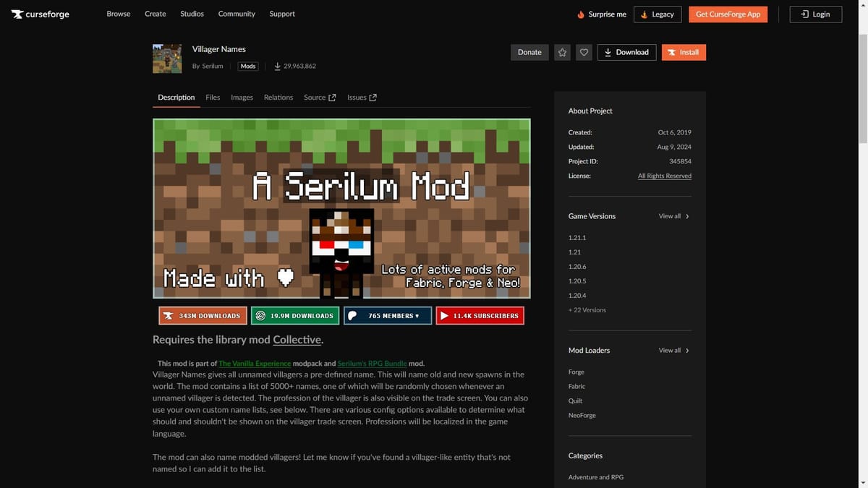Click the 19.9M Downloads Modrinth badge
Viewport: 868px width, 488px height.
click(295, 315)
